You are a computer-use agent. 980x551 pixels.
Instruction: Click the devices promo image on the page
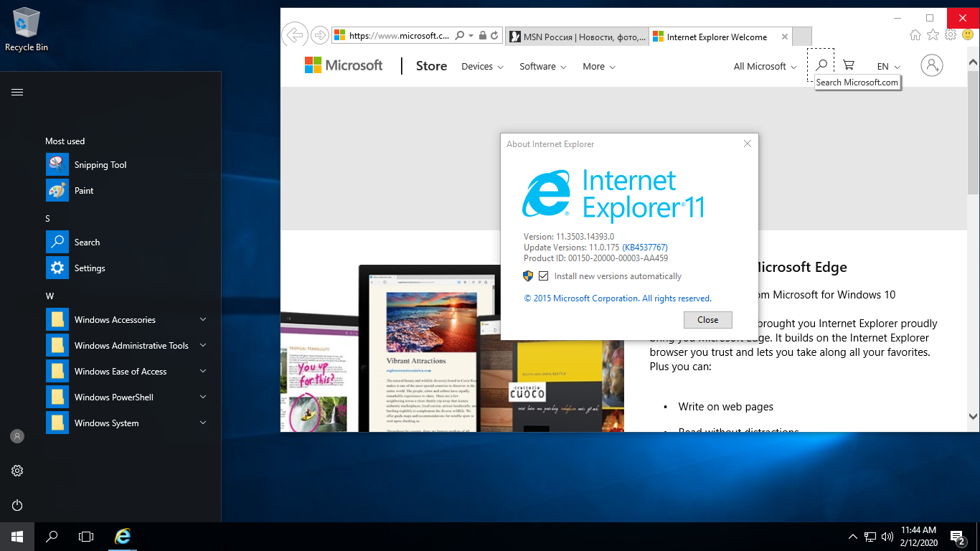pyautogui.click(x=452, y=348)
